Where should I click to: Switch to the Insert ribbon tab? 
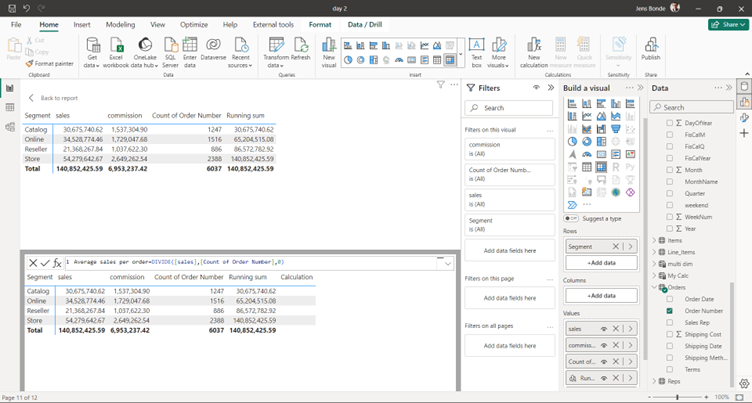(x=82, y=24)
